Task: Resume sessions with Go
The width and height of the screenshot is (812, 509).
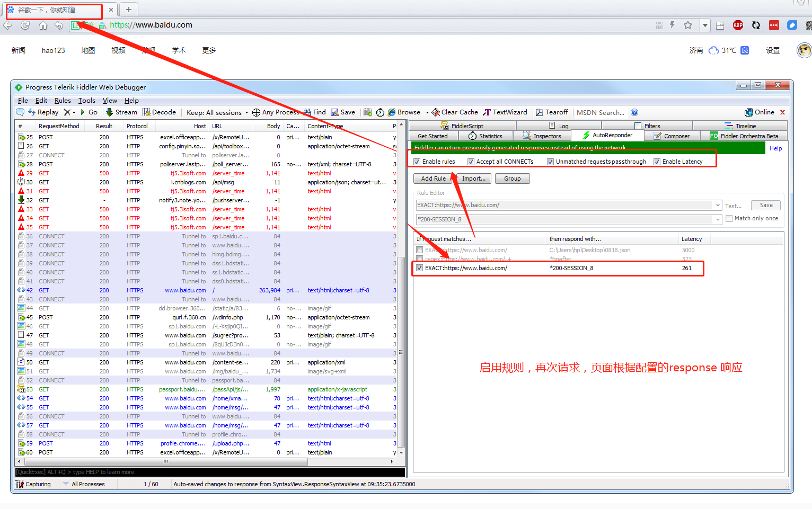Action: point(89,112)
